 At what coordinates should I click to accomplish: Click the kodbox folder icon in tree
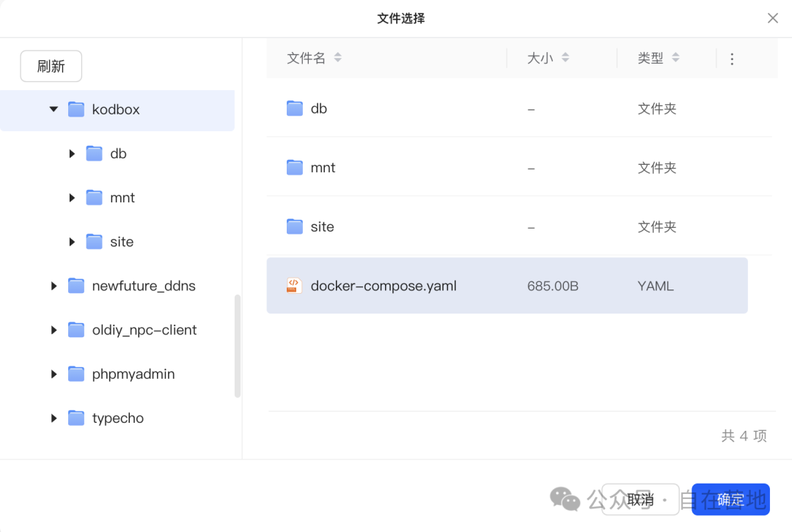point(76,109)
